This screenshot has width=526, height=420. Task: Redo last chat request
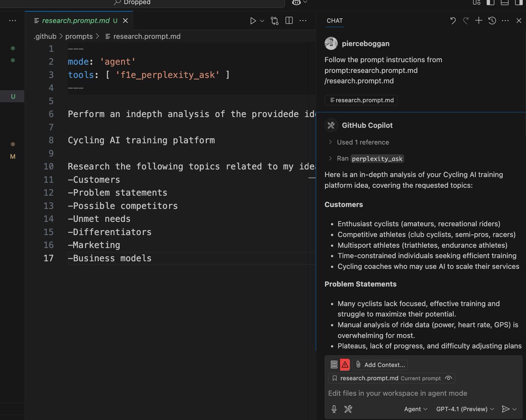point(466,21)
